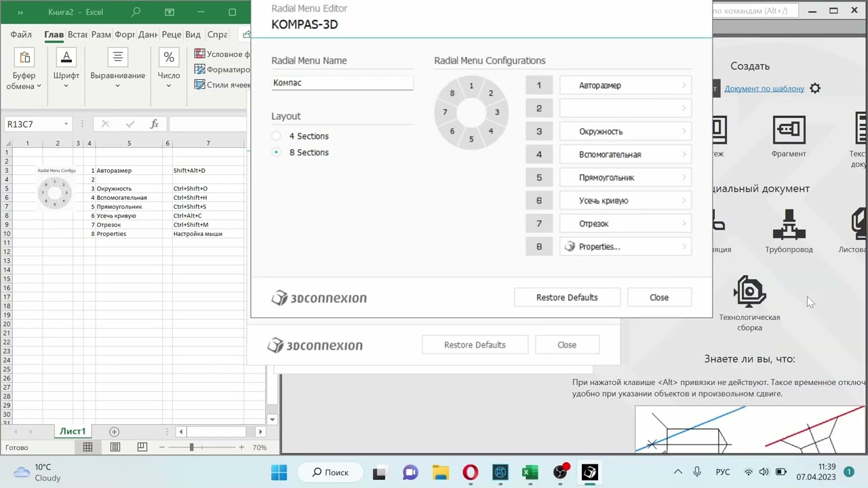Image resolution: width=868 pixels, height=488 pixels.
Task: Select the 4 Sections layout radio
Action: tap(276, 136)
